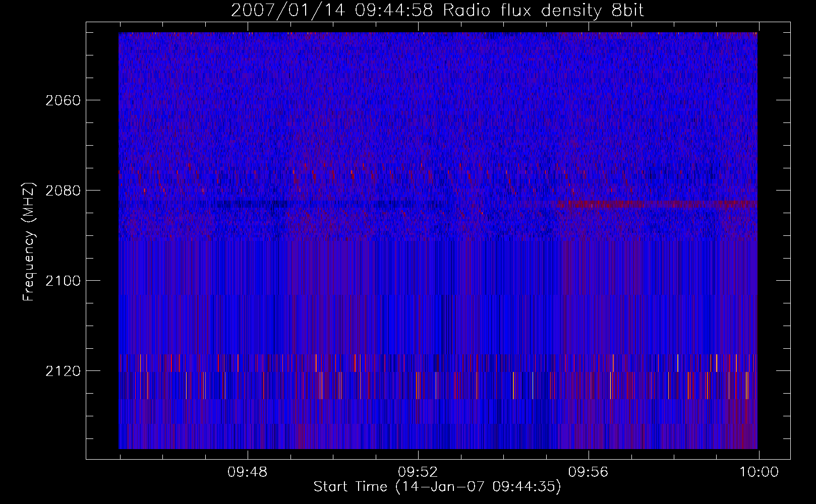816x504 pixels.
Task: Click the 09:52 time tick label
Action: (418, 472)
